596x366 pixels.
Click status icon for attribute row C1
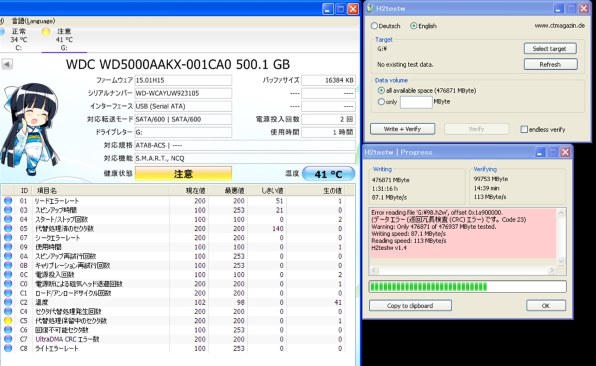coord(8,293)
